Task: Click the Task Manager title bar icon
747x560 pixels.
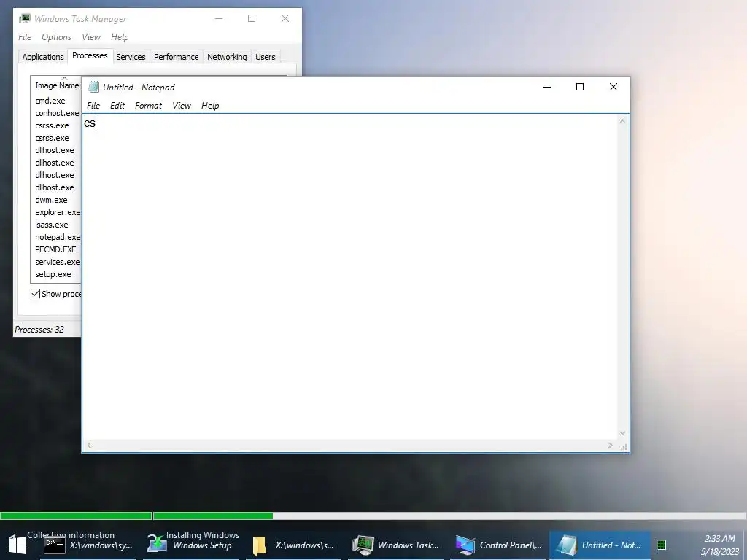Action: pos(25,18)
